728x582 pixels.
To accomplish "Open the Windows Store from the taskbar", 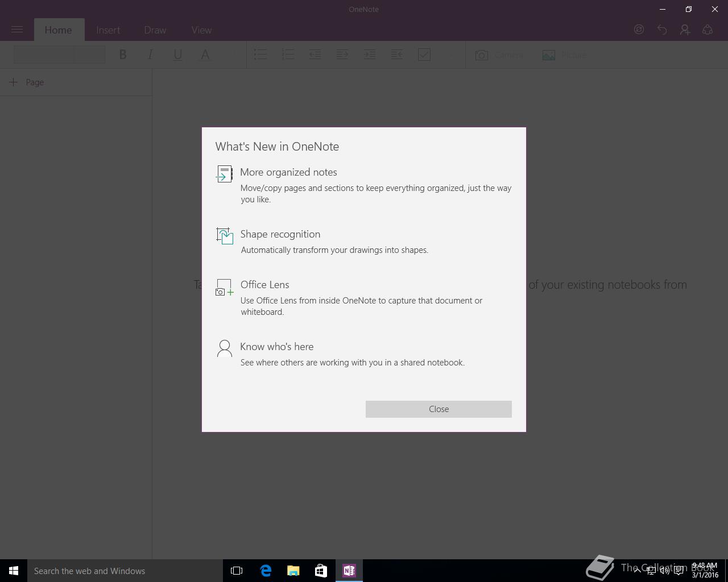I will [321, 571].
